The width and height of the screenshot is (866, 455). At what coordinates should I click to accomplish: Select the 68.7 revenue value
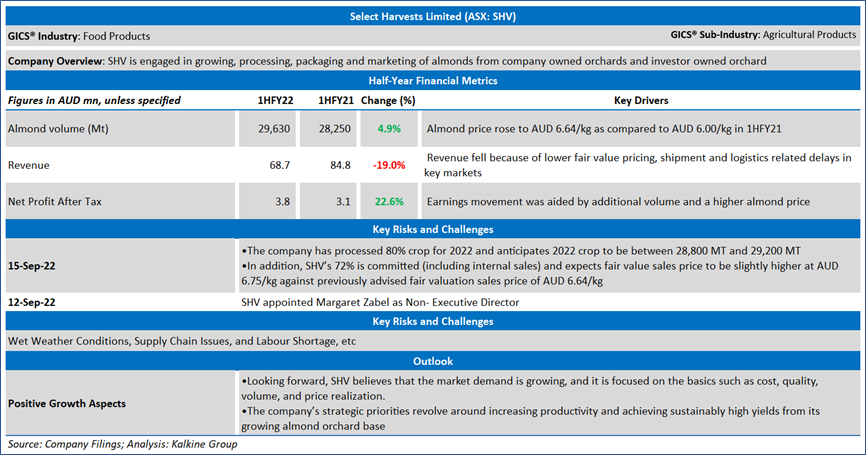279,165
